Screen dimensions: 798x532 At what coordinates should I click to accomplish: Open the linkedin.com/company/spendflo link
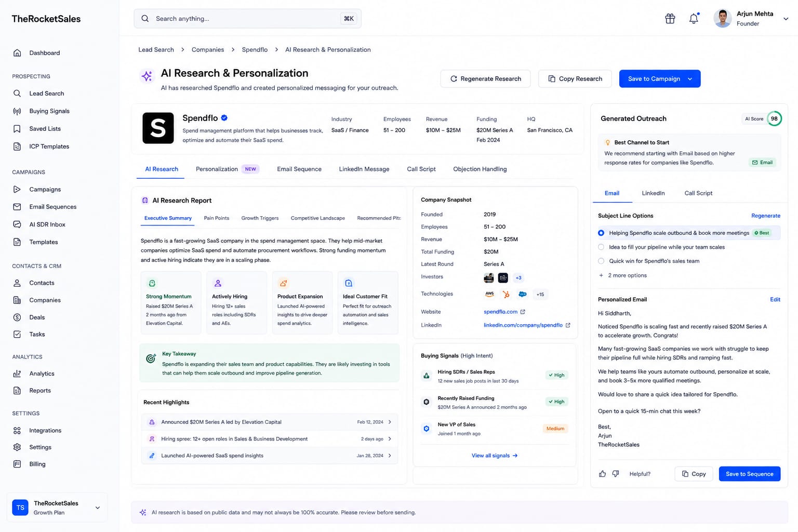(523, 325)
